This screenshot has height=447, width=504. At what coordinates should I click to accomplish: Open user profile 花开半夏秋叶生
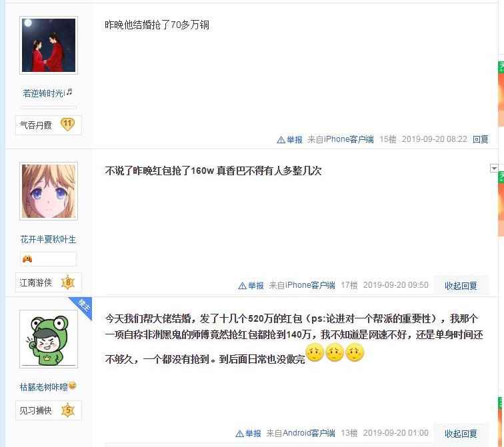tap(48, 239)
